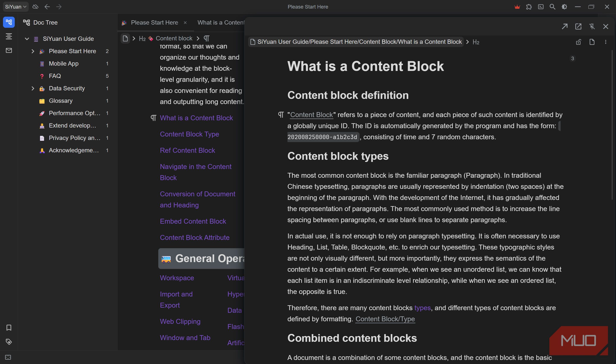Image resolution: width=616 pixels, height=364 pixels.
Task: Click the popup's open-in-tab arrow icon
Action: pyautogui.click(x=564, y=26)
